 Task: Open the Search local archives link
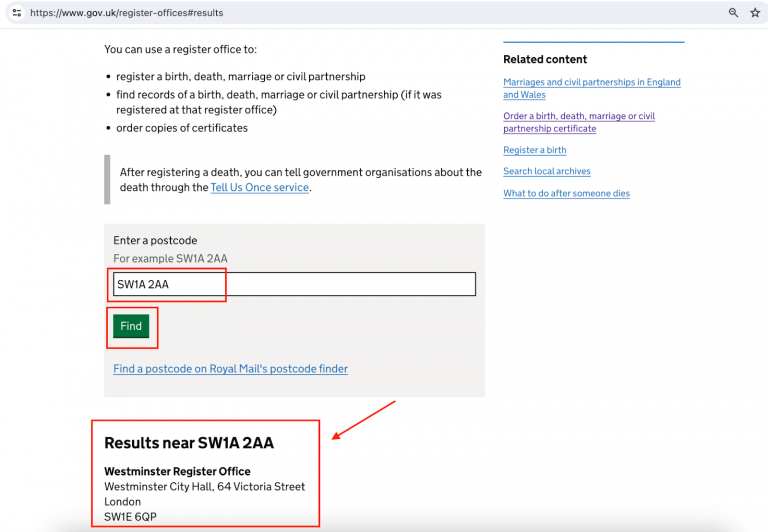(546, 172)
